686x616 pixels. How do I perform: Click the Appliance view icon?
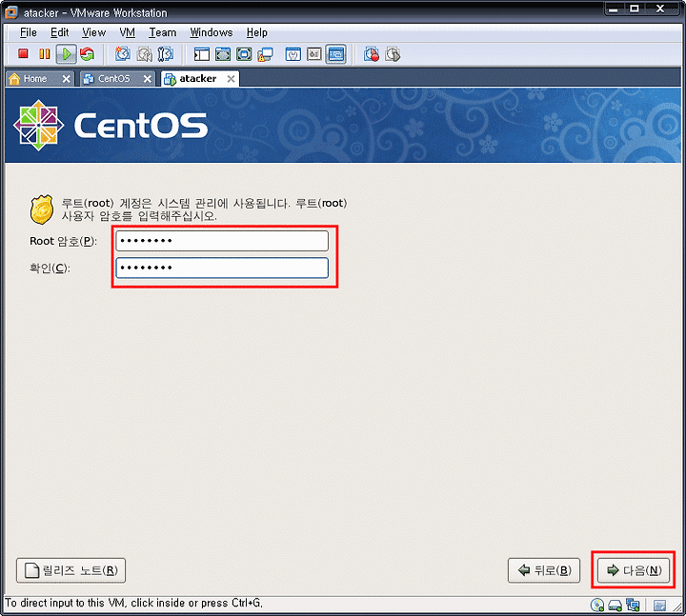pyautogui.click(x=314, y=54)
